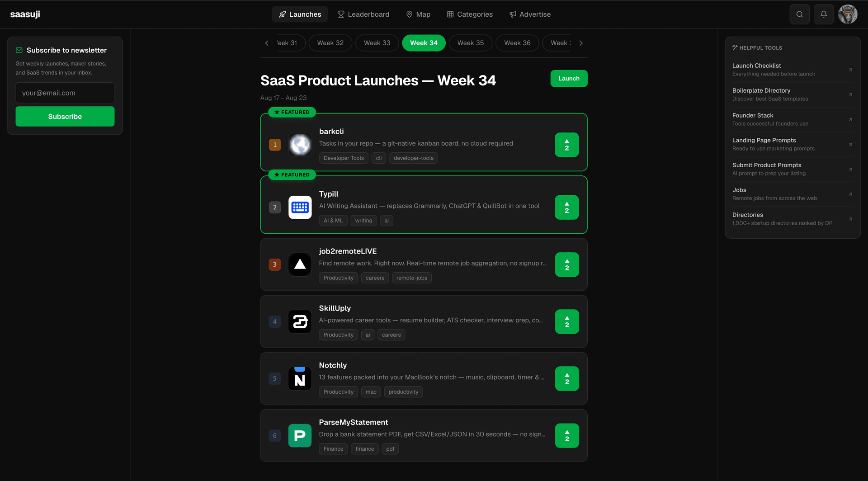The width and height of the screenshot is (868, 481).
Task: Upvote Typill
Action: [567, 207]
